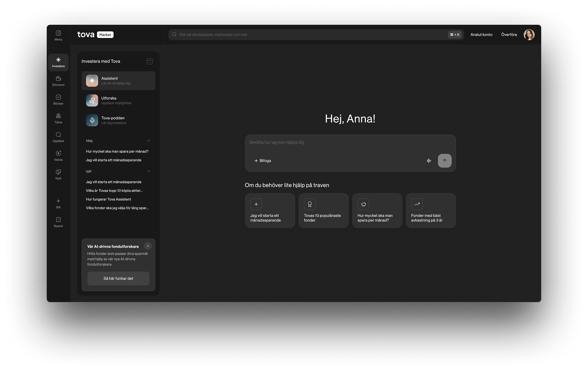Collapse the Igår conversation group
This screenshot has height=371, width=588.
tap(149, 171)
